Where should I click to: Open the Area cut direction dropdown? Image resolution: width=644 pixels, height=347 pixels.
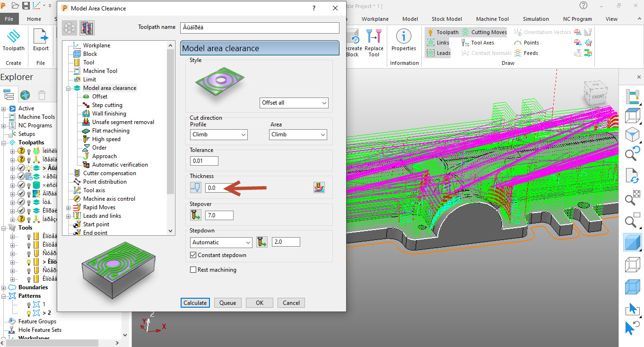298,134
